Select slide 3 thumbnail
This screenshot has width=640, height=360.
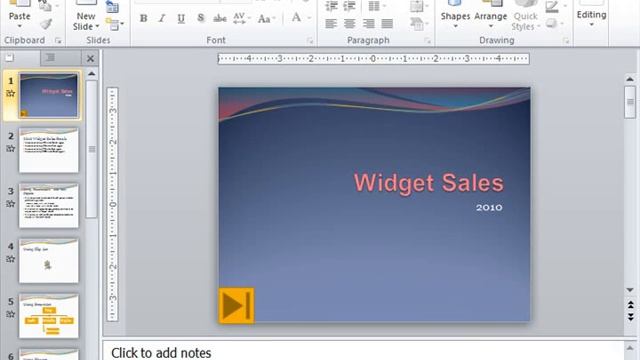point(49,205)
